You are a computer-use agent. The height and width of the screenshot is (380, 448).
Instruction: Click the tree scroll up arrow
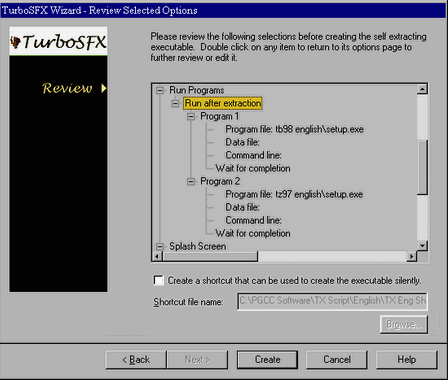pos(422,89)
